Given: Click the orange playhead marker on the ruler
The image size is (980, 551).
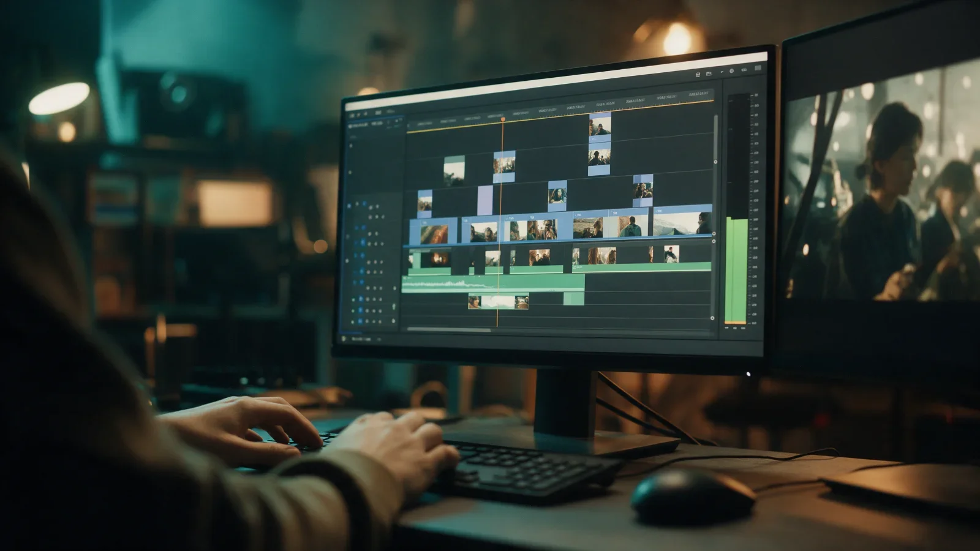Looking at the screenshot, I should [503, 119].
